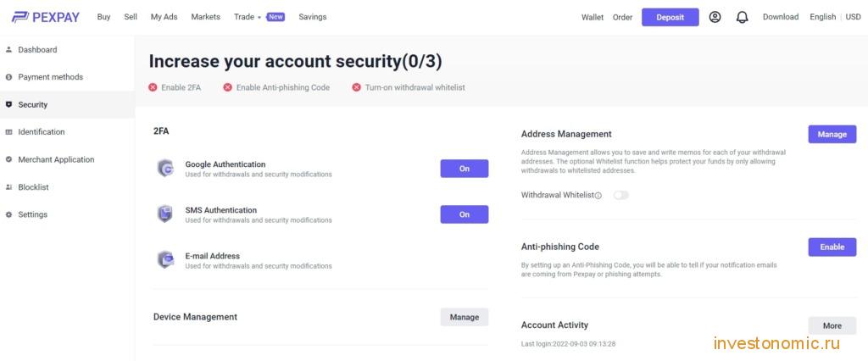The height and width of the screenshot is (361, 868).
Task: Manage Address Management settings
Action: (832, 134)
